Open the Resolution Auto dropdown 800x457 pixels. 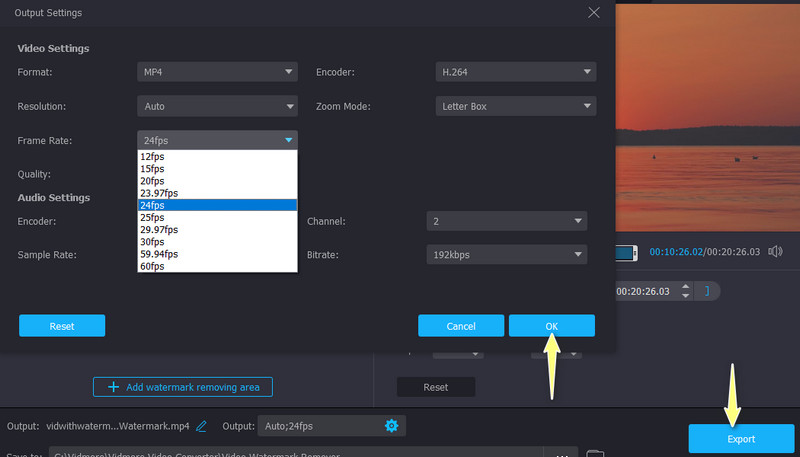[217, 106]
